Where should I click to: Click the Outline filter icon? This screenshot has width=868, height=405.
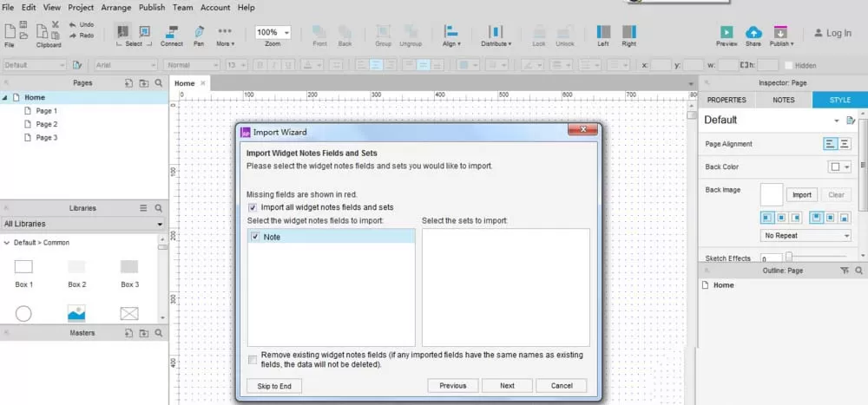click(x=845, y=271)
